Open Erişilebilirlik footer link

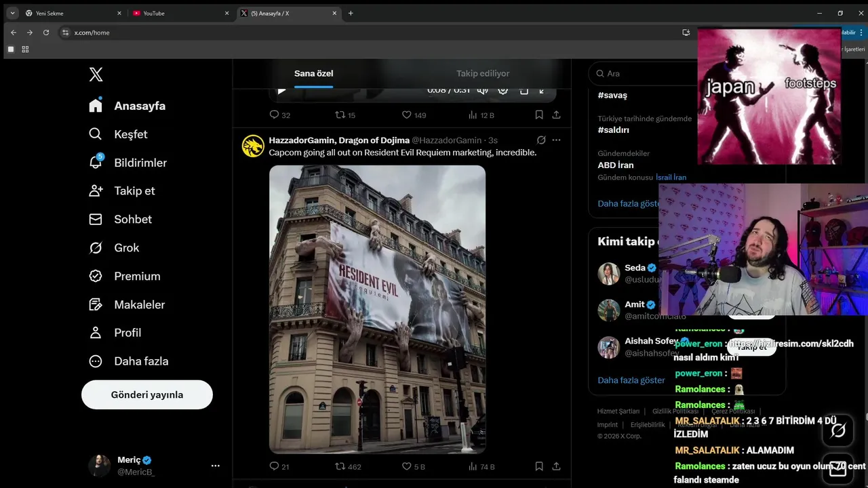[x=648, y=425]
